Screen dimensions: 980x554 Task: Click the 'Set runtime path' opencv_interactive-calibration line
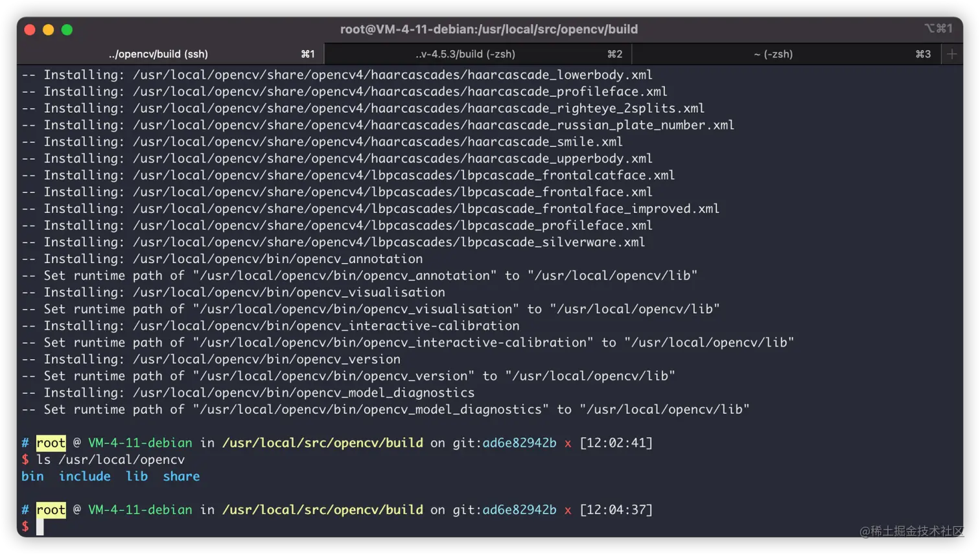pos(408,343)
